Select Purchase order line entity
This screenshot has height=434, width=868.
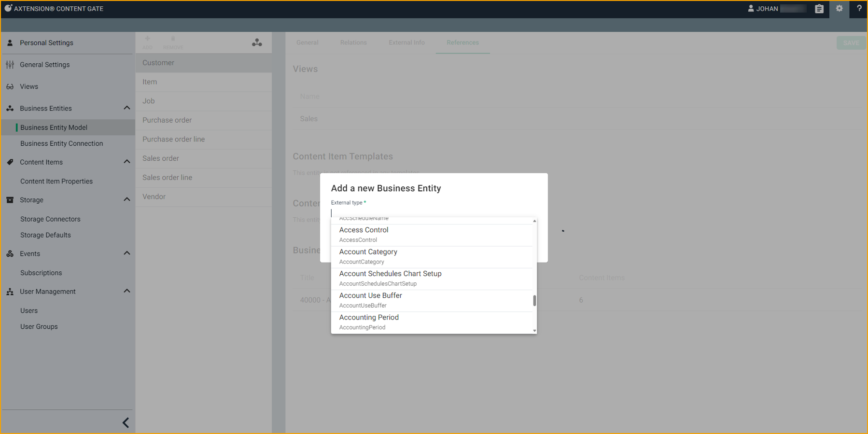pyautogui.click(x=204, y=140)
